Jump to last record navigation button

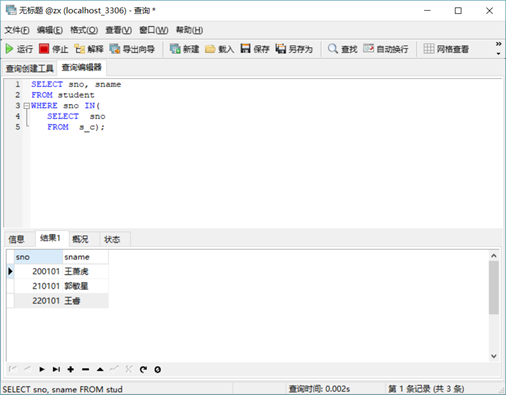pyautogui.click(x=56, y=369)
